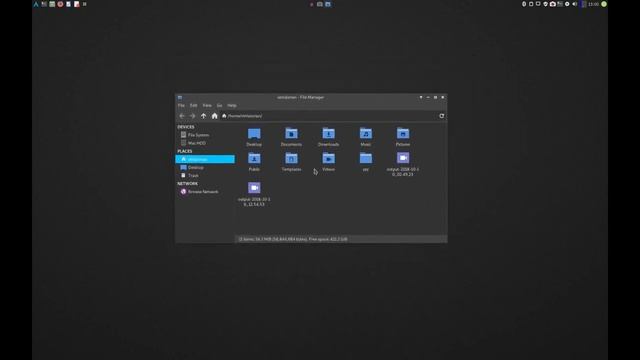
Task: Open the Edit menu
Action: (193, 105)
